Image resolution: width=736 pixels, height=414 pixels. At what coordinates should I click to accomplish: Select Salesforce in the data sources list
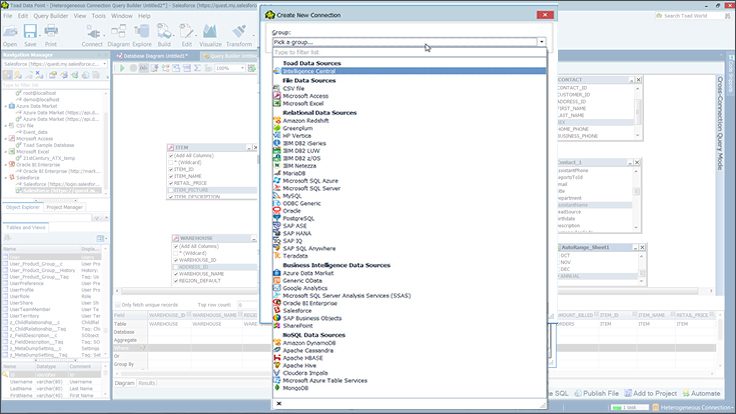coord(298,310)
